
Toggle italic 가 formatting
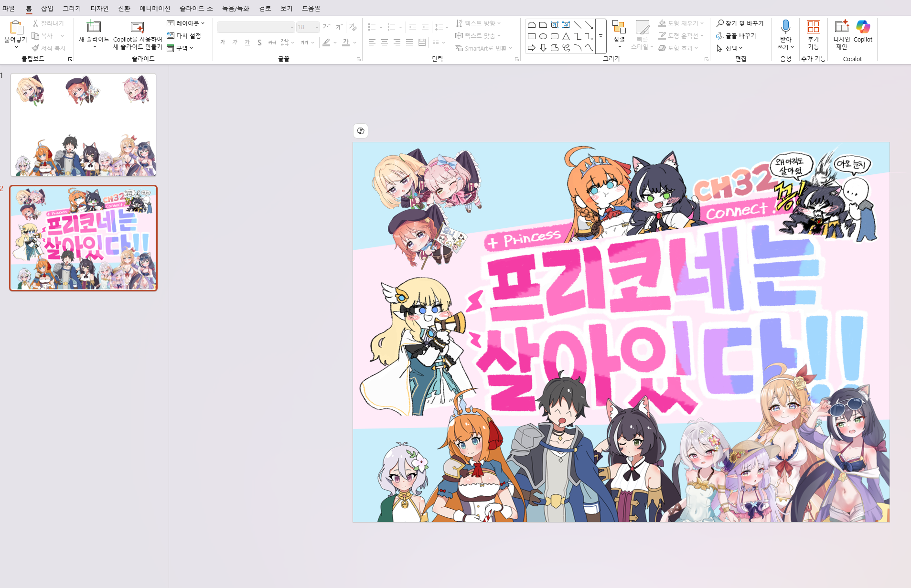pos(235,43)
